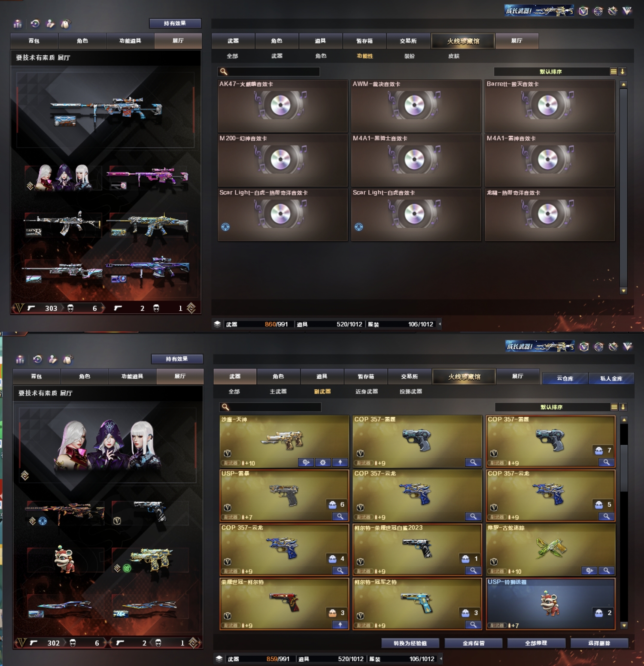
Task: Click 成长武器 banner in upper screen
Action: point(539,11)
